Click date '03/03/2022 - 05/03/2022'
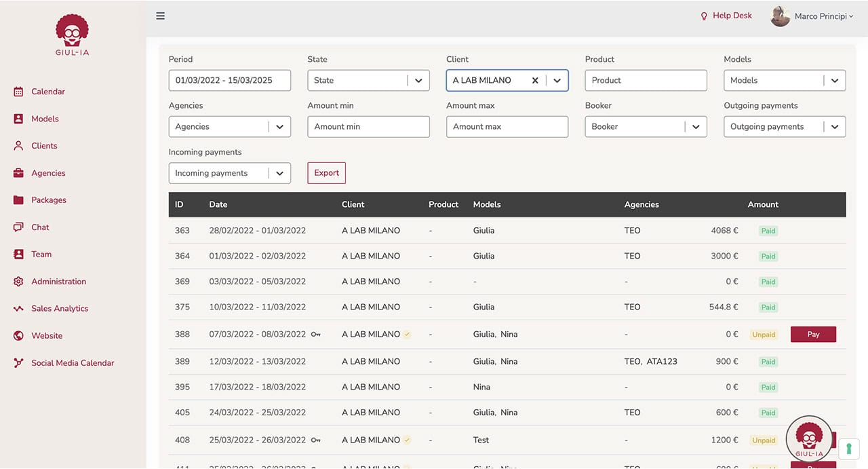The width and height of the screenshot is (868, 469). tap(258, 282)
